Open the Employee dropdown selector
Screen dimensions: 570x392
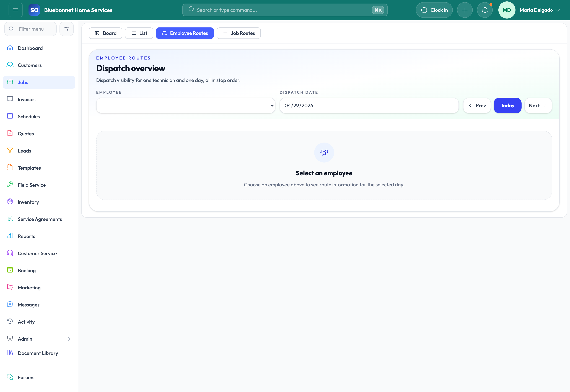(186, 106)
